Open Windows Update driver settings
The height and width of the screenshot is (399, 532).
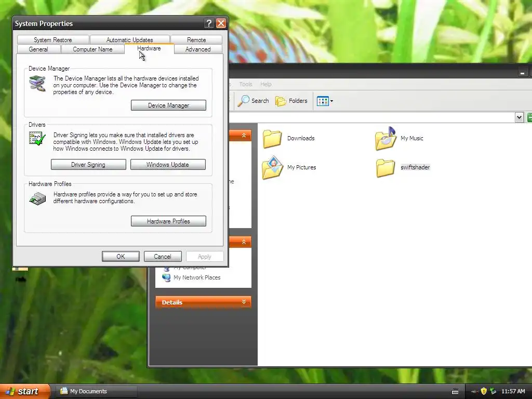tap(168, 165)
